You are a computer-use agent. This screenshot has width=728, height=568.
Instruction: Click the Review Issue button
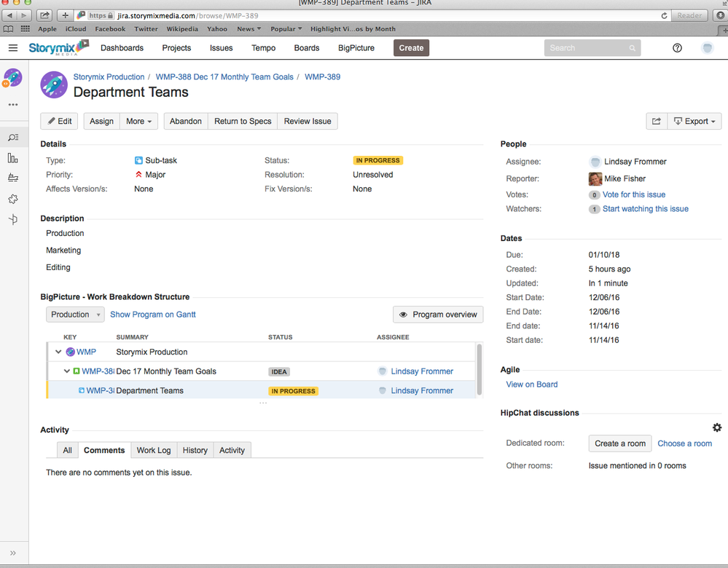[x=308, y=121]
